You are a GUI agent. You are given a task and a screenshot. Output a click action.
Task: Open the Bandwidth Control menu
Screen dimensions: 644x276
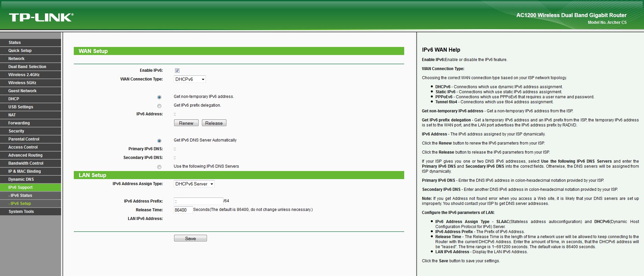coord(31,163)
